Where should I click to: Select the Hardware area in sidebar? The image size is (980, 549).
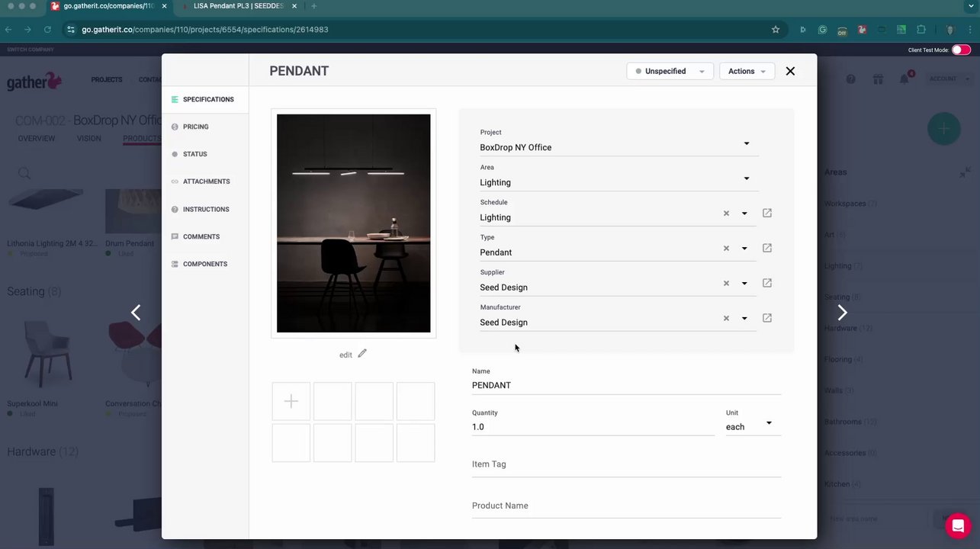point(848,328)
